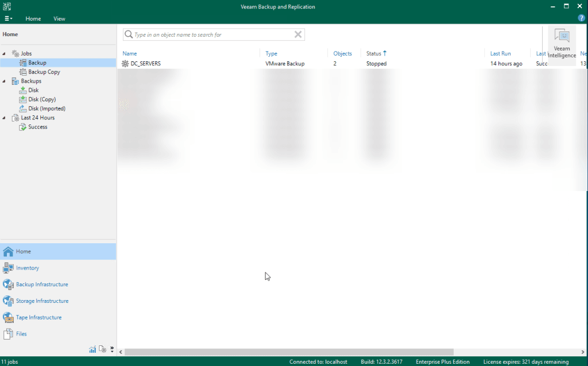The height and width of the screenshot is (366, 588).
Task: Click the Home house icon
Action: tap(8, 251)
